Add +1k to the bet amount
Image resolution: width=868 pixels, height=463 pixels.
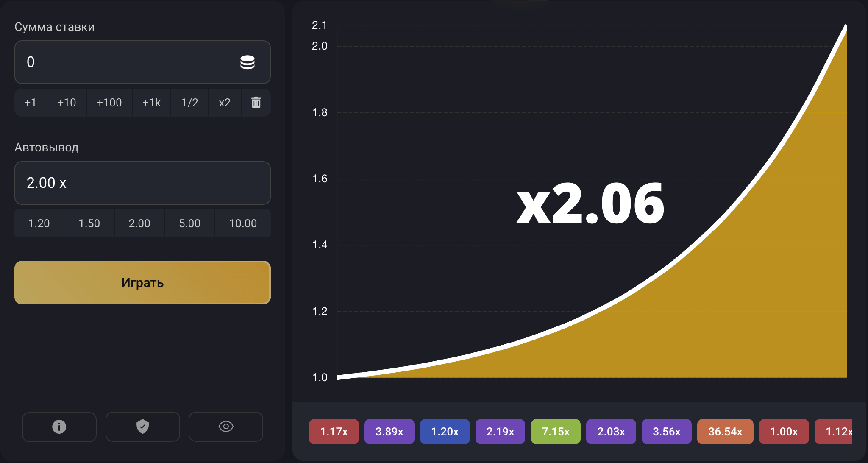(151, 103)
